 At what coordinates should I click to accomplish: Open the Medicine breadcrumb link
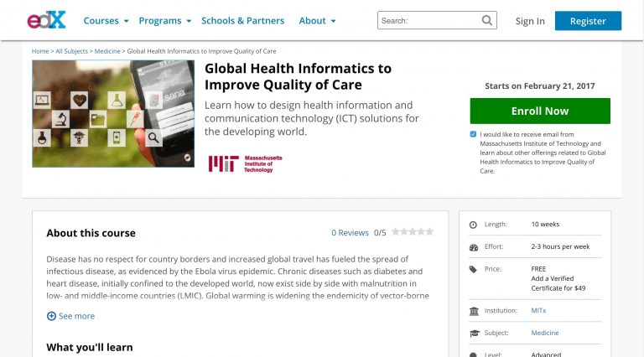point(107,51)
